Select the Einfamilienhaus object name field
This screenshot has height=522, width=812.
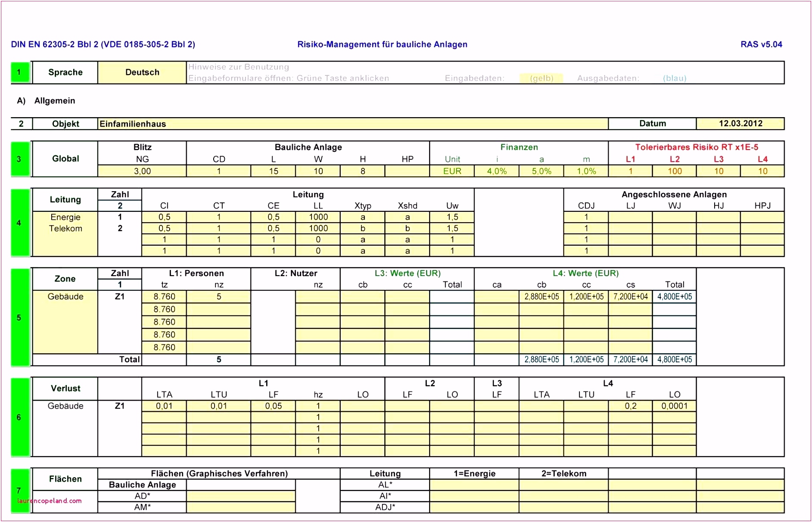coord(352,124)
